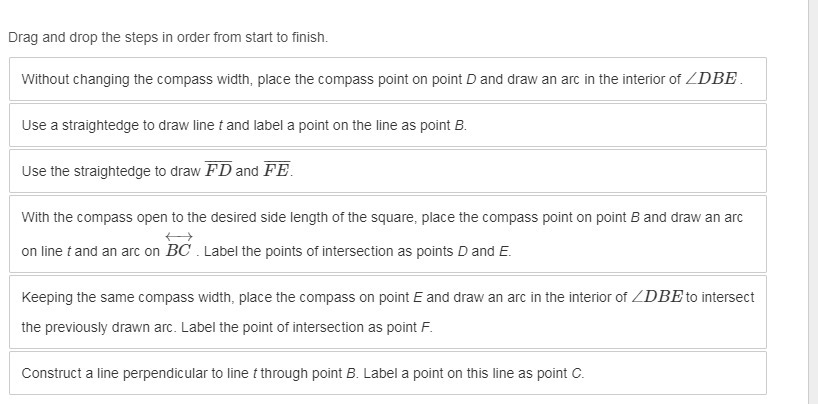
Task: Choose the 'Construct a line perpendicular' step
Action: (x=388, y=373)
